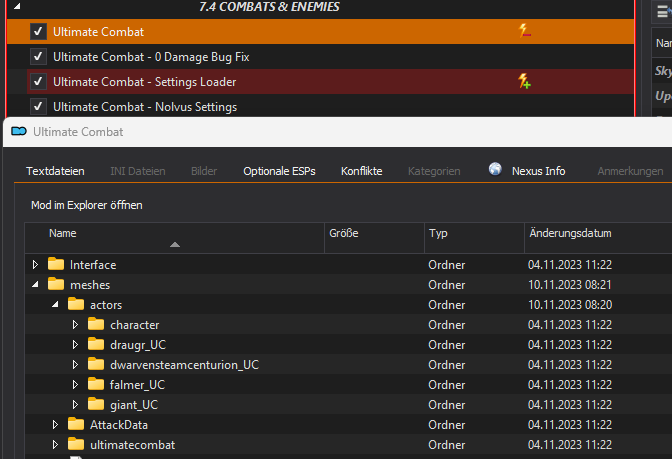The height and width of the screenshot is (459, 672).
Task: Click the draugr_UC folder icon
Action: point(96,344)
